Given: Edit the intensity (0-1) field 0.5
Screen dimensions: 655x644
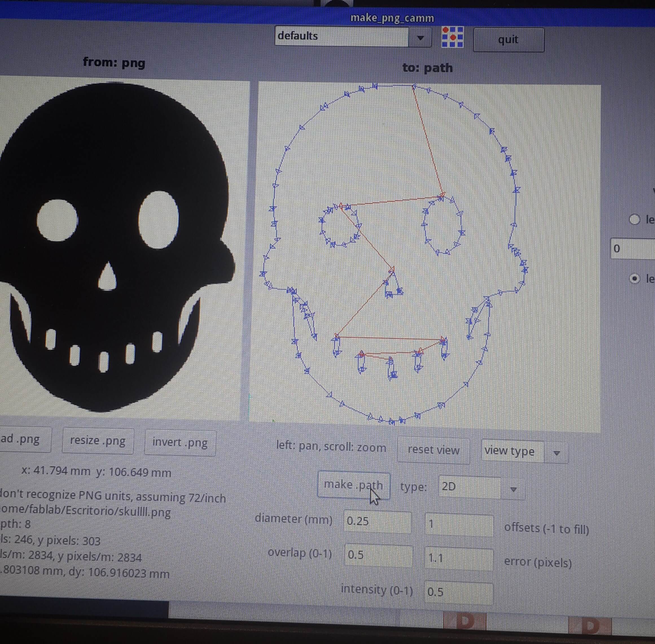Looking at the screenshot, I should [x=459, y=592].
